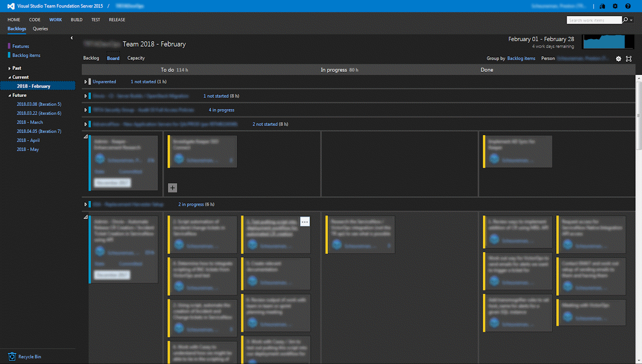Viewport: 642px width, 364px height.
Task: Collapse the Future iterations node
Action: point(10,95)
